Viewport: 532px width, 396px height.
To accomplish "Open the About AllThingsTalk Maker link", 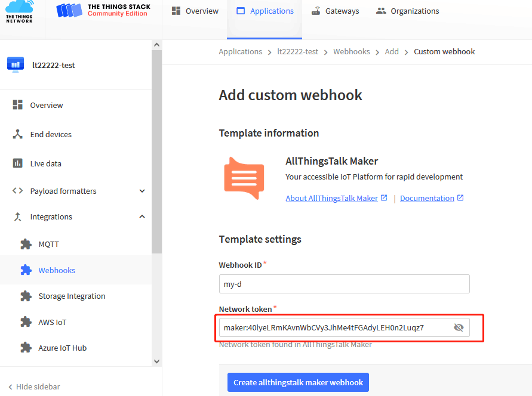I will [x=331, y=198].
